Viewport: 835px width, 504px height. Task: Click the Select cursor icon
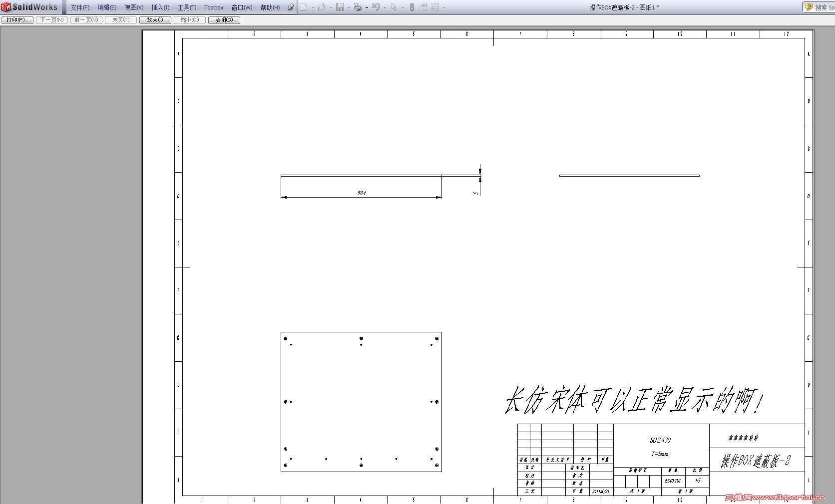pyautogui.click(x=394, y=7)
